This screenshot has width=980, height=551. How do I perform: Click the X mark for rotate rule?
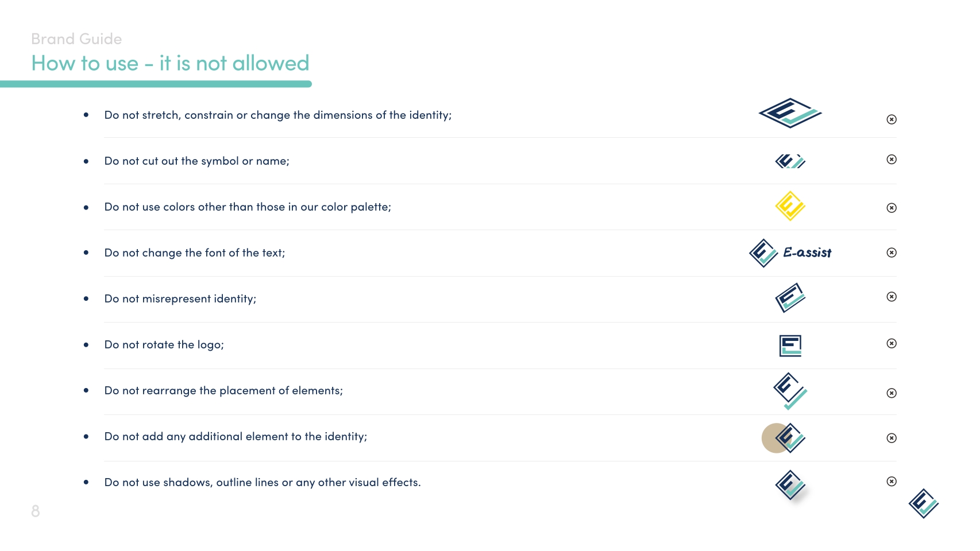tap(892, 343)
